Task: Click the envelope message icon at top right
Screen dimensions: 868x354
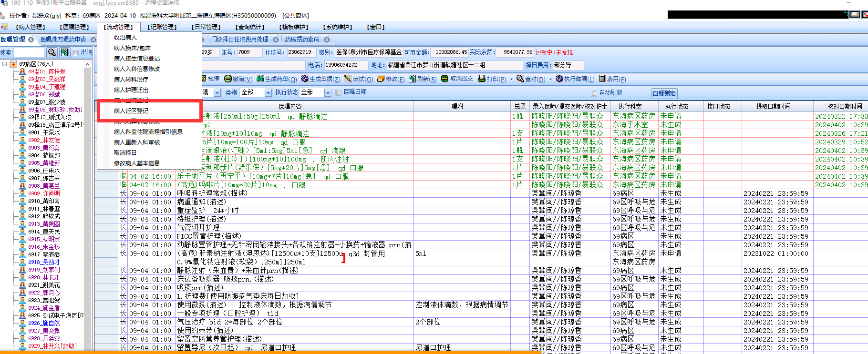Action: 855,15
